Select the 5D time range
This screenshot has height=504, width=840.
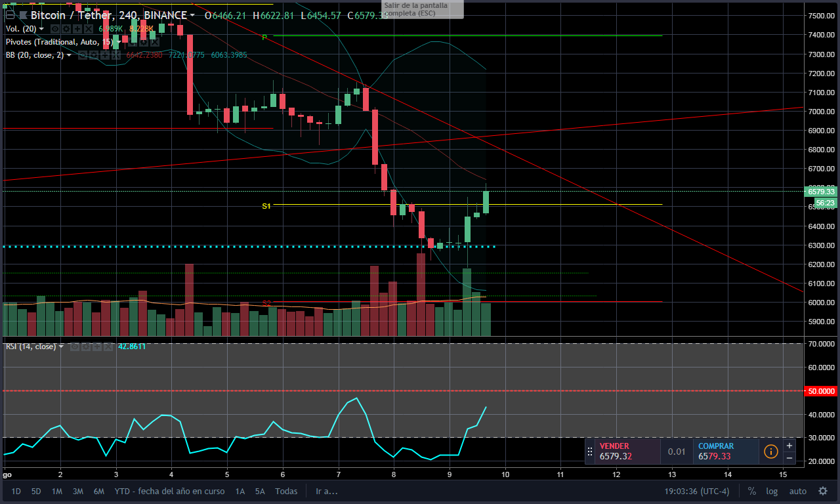(36, 491)
